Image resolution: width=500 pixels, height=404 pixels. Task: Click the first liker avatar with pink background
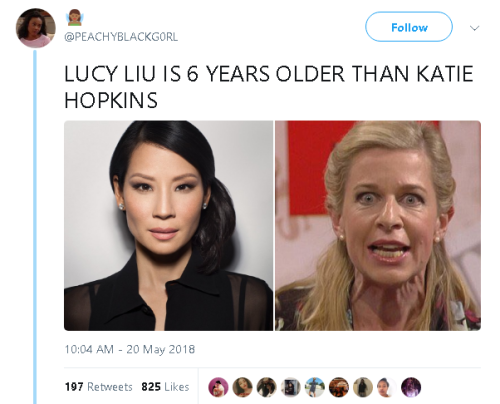click(218, 387)
